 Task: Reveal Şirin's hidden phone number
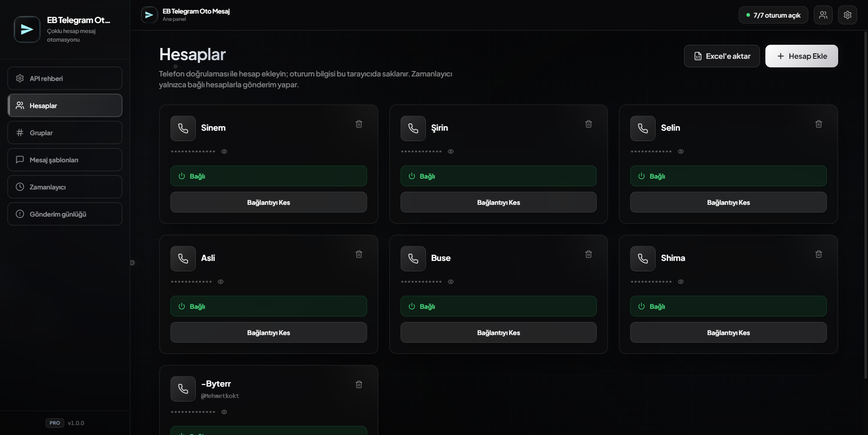451,151
